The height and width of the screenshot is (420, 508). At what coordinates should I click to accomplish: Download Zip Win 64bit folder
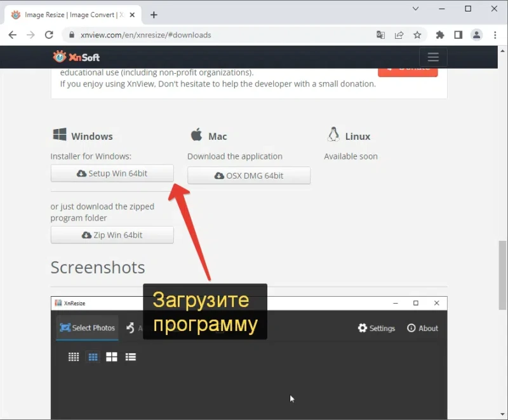point(112,235)
